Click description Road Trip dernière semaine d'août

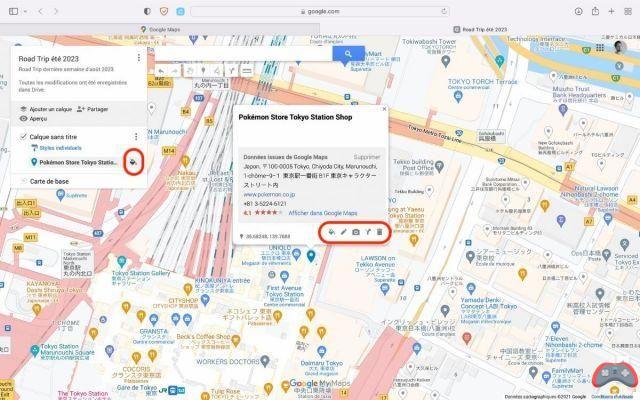[66, 69]
